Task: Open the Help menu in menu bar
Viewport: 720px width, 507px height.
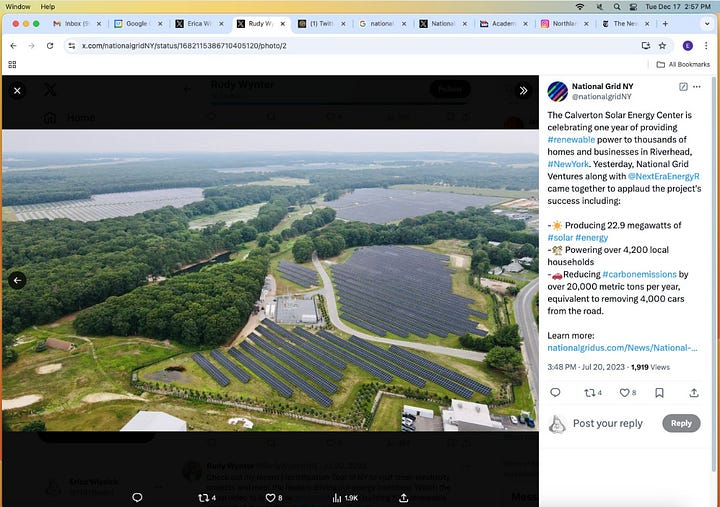Action: 48,6
